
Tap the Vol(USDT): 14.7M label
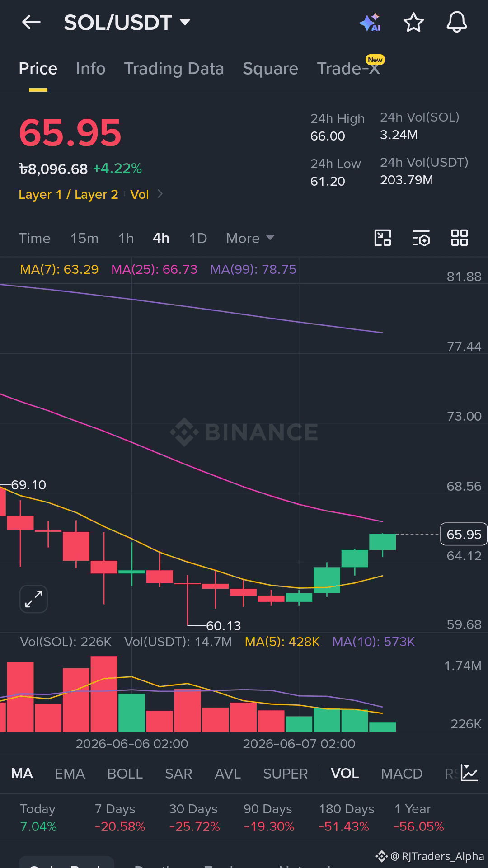178,642
